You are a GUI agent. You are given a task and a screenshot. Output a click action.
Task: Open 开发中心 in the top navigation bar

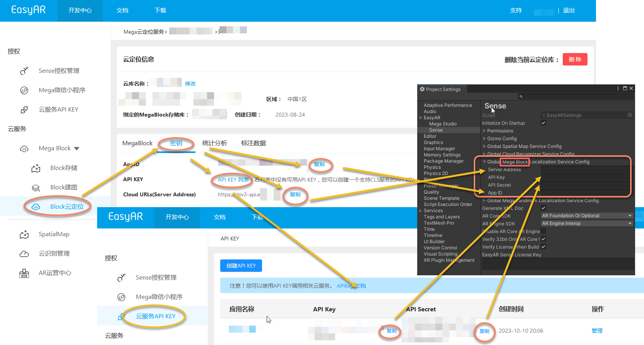coord(80,10)
